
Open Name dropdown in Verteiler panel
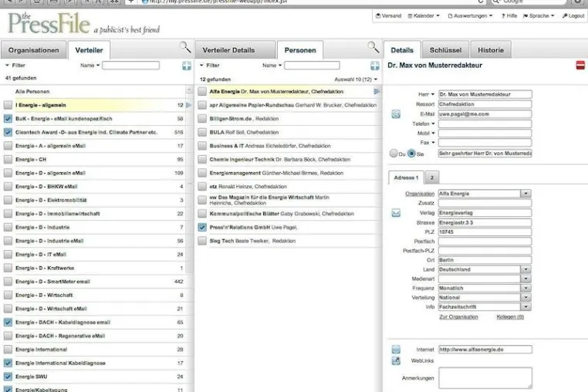pos(90,66)
